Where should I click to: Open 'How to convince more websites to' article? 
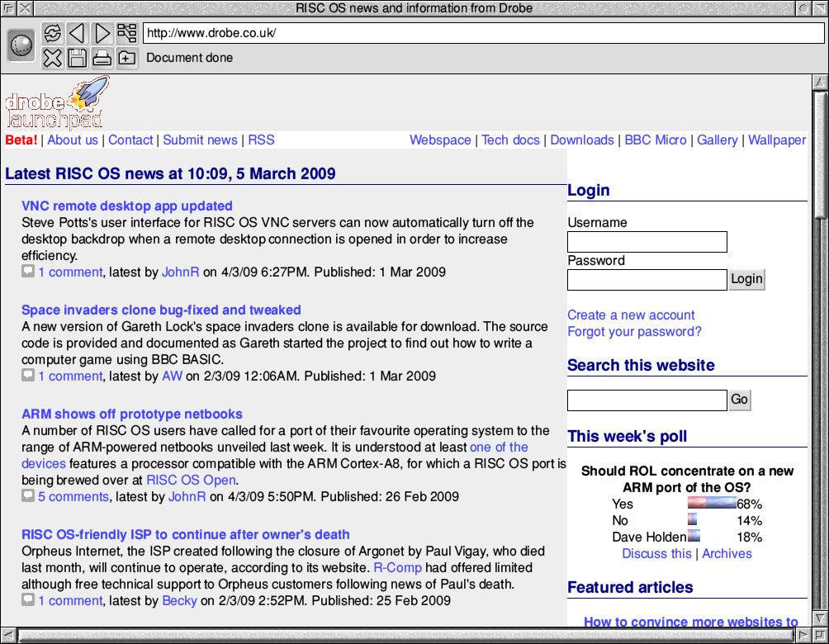[691, 622]
